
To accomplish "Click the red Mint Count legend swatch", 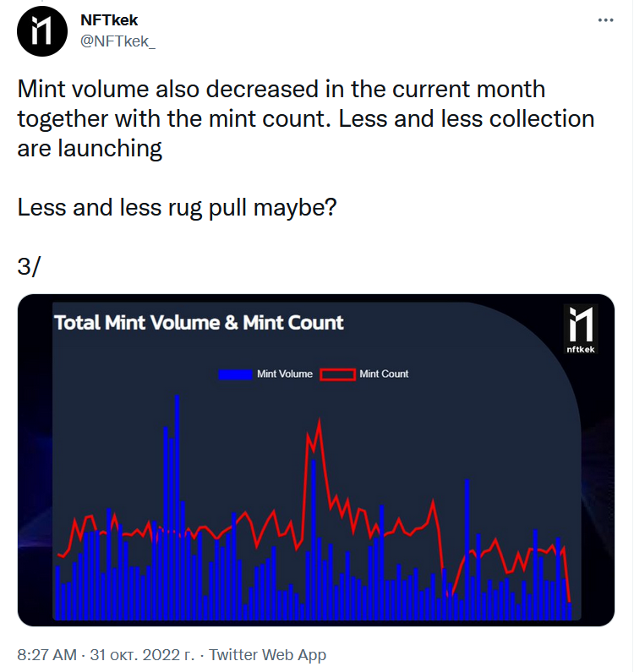I will point(337,374).
